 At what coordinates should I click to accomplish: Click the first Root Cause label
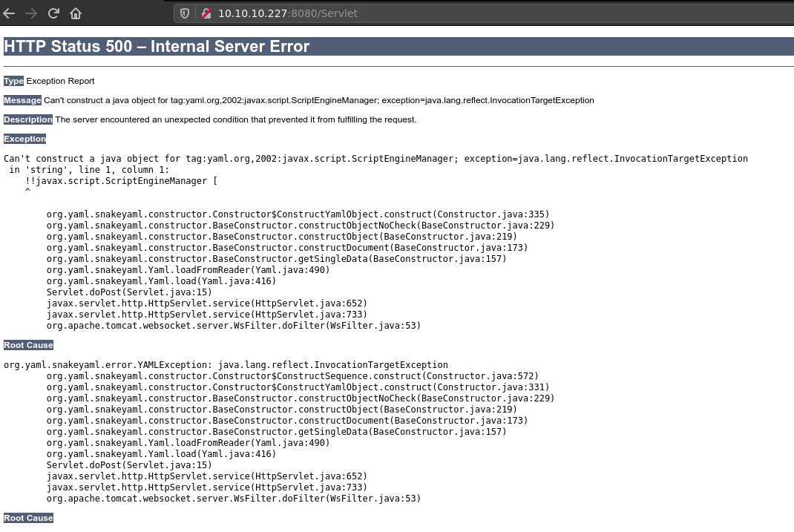28,345
